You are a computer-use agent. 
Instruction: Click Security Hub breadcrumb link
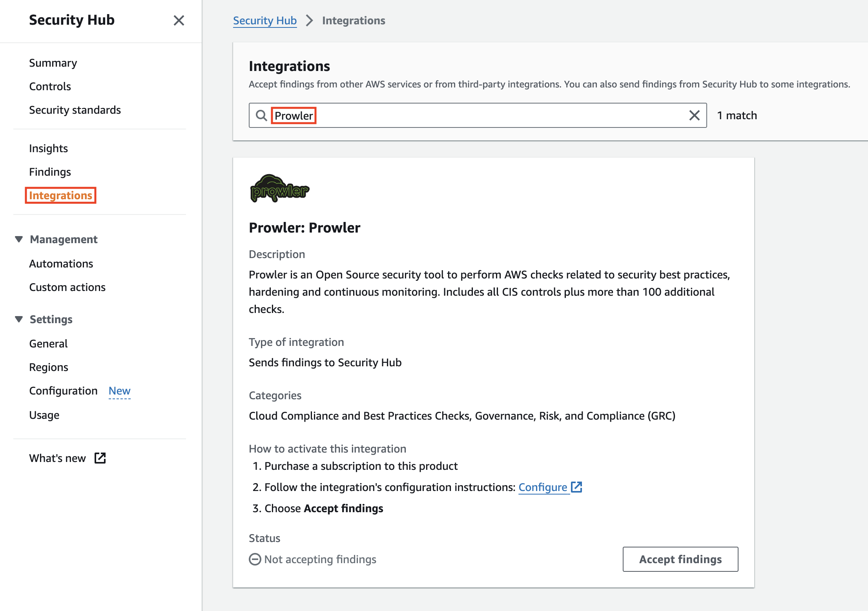coord(264,20)
